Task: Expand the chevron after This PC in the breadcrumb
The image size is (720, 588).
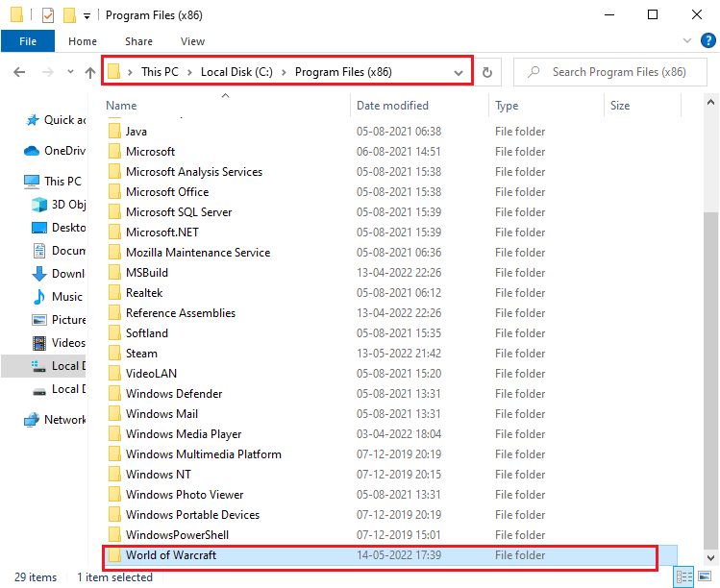Action: coord(189,72)
